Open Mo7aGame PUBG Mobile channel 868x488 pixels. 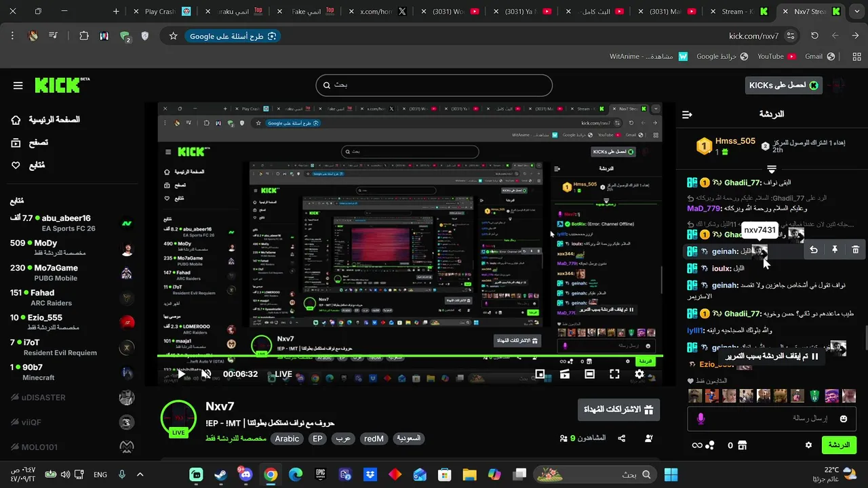pyautogui.click(x=72, y=272)
